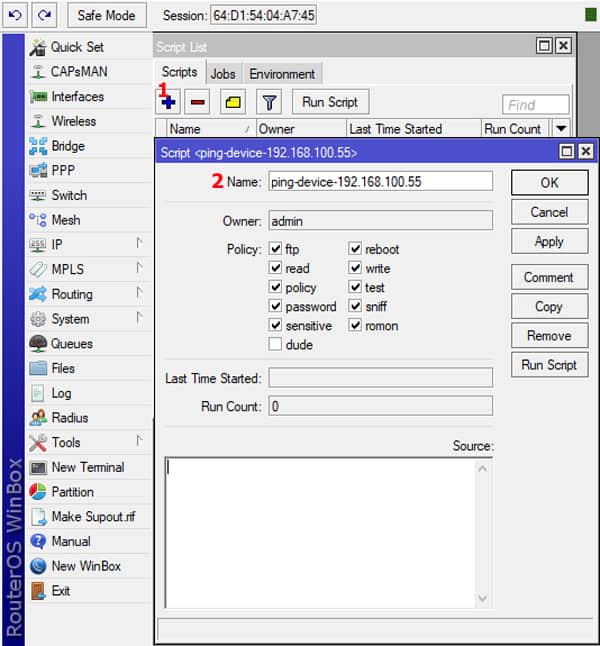Open the script list column dropdown arrow
Screen dimensions: 600x646
tap(560, 128)
